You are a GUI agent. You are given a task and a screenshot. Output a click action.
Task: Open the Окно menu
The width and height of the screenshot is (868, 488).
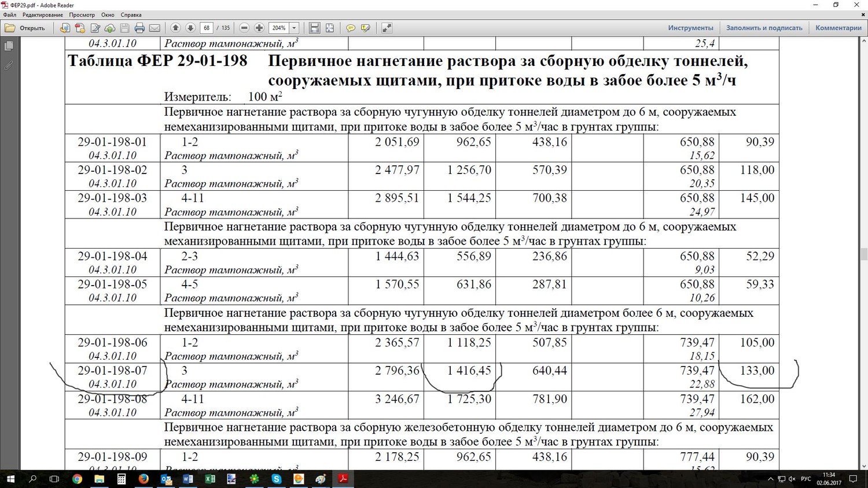(108, 14)
